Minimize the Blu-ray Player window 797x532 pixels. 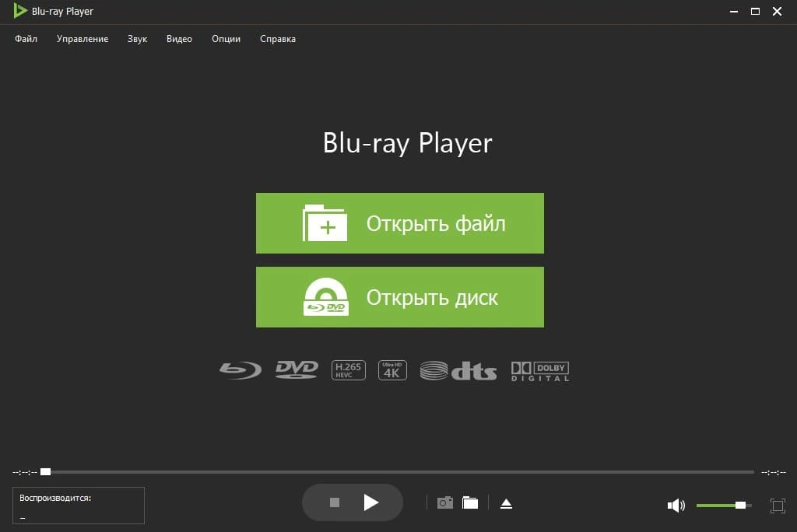(x=733, y=11)
